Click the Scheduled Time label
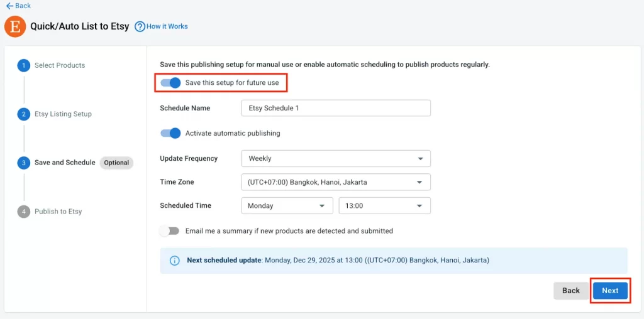Viewport: 644px width, 319px height. point(186,205)
